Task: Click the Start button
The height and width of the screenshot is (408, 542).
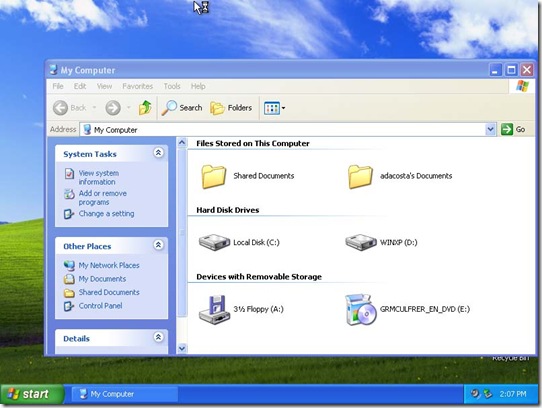Action: (32, 394)
